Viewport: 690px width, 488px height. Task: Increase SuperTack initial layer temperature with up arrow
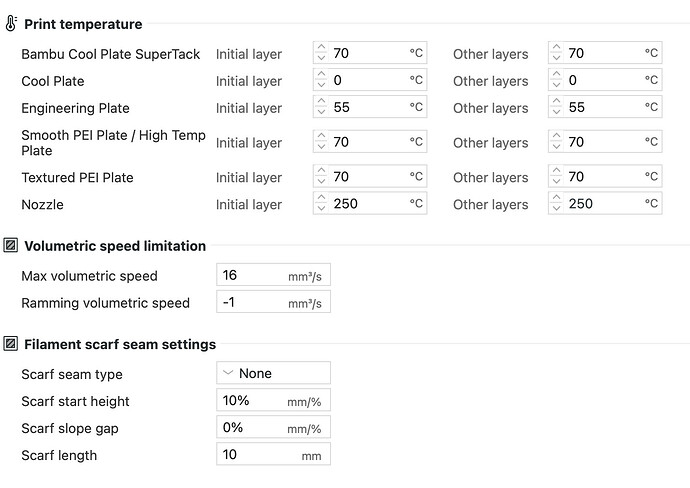[321, 48]
